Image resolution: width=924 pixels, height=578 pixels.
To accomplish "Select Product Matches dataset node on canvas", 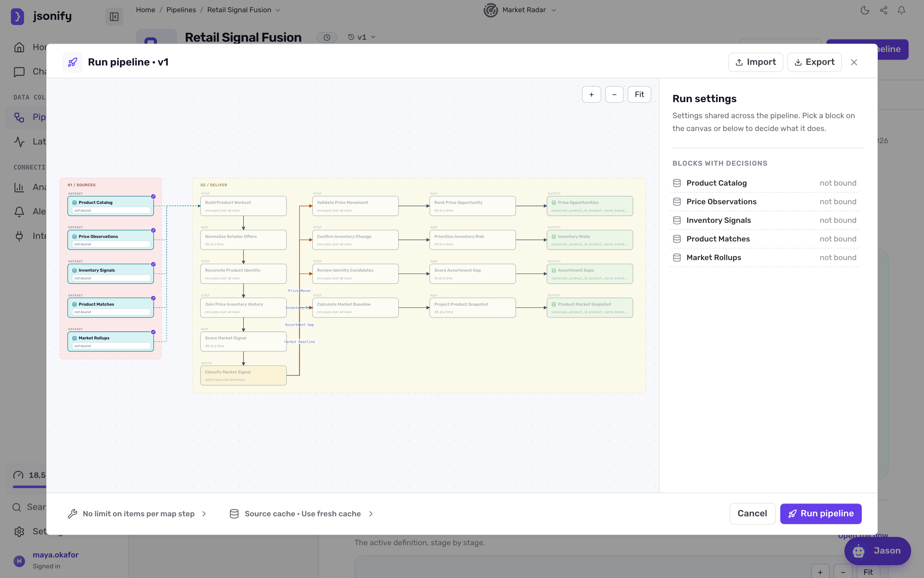I will click(111, 307).
